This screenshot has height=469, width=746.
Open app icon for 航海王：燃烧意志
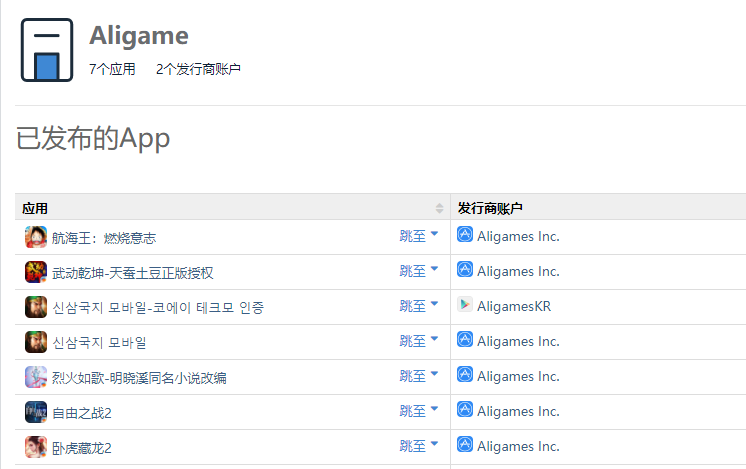pos(36,237)
